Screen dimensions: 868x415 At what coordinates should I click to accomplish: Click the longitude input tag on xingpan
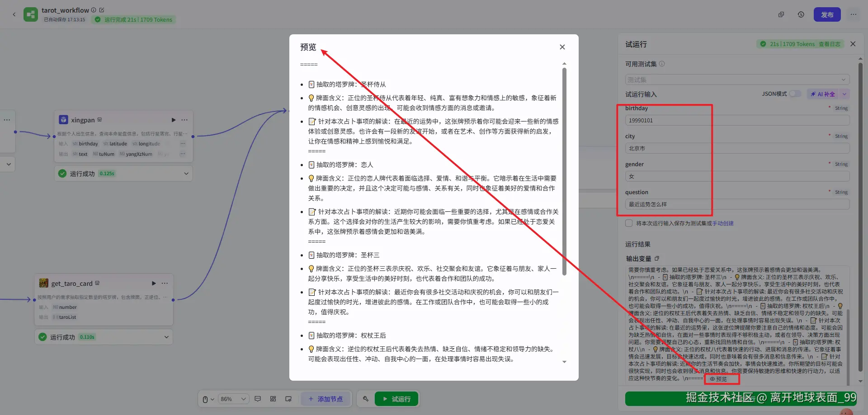146,144
